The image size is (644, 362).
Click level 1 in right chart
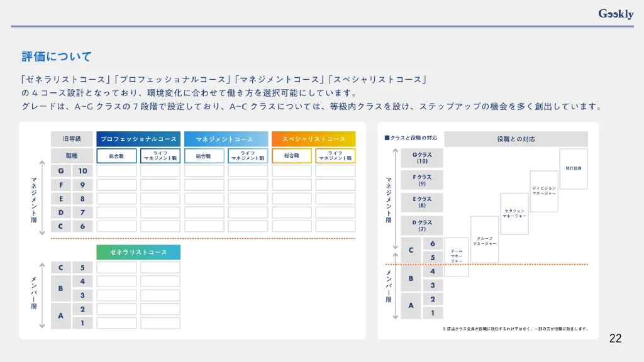(433, 313)
